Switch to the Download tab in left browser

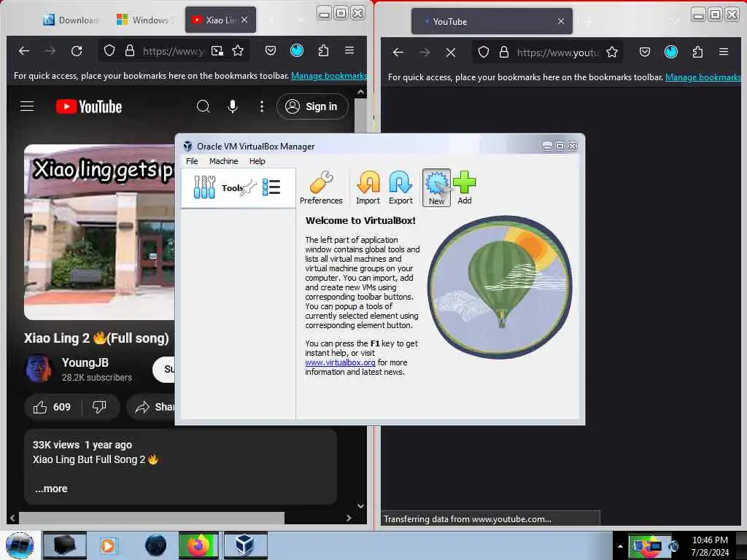coord(71,20)
